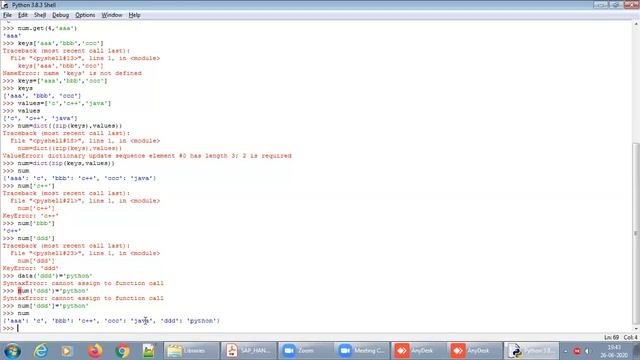Image resolution: width=640 pixels, height=360 pixels.
Task: Open the Help menu
Action: click(134, 15)
